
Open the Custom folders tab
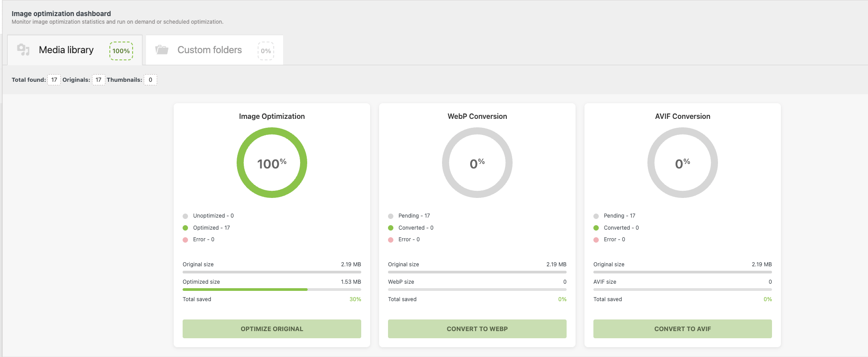pyautogui.click(x=209, y=50)
